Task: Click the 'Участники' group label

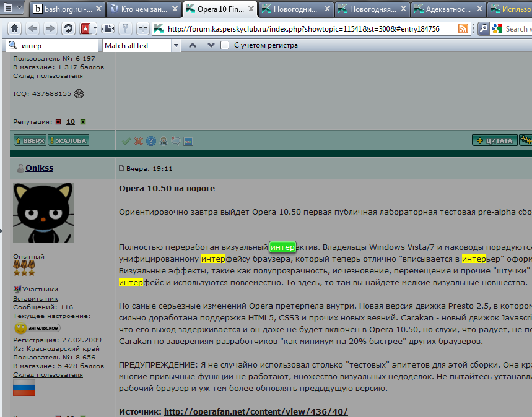Action: [x=40, y=289]
